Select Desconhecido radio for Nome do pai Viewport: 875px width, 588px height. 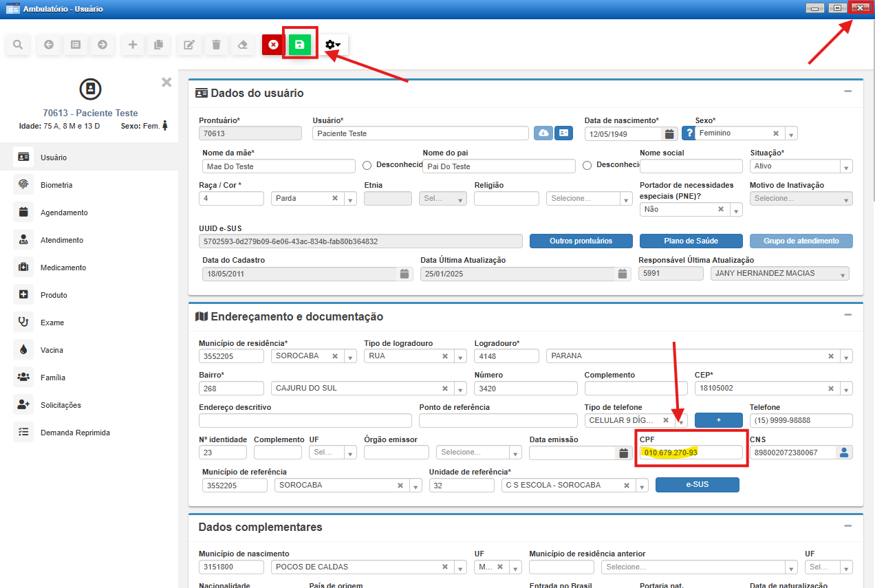tap(587, 165)
